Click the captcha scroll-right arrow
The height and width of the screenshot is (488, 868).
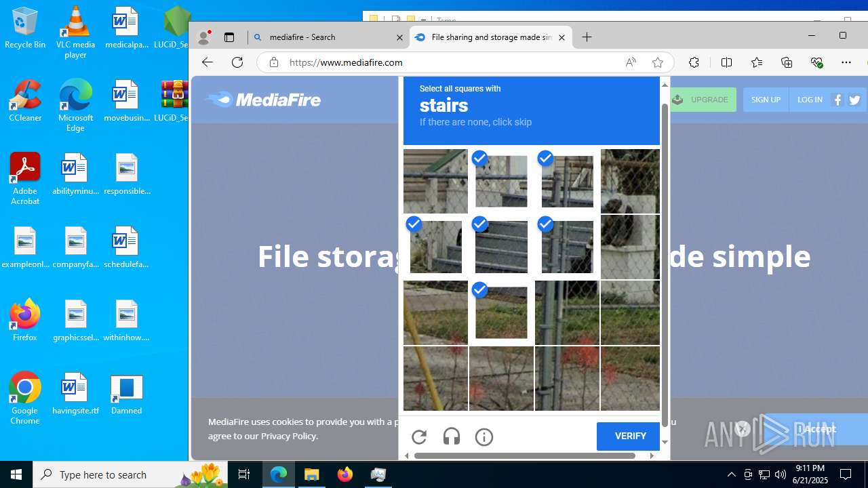pyautogui.click(x=652, y=455)
